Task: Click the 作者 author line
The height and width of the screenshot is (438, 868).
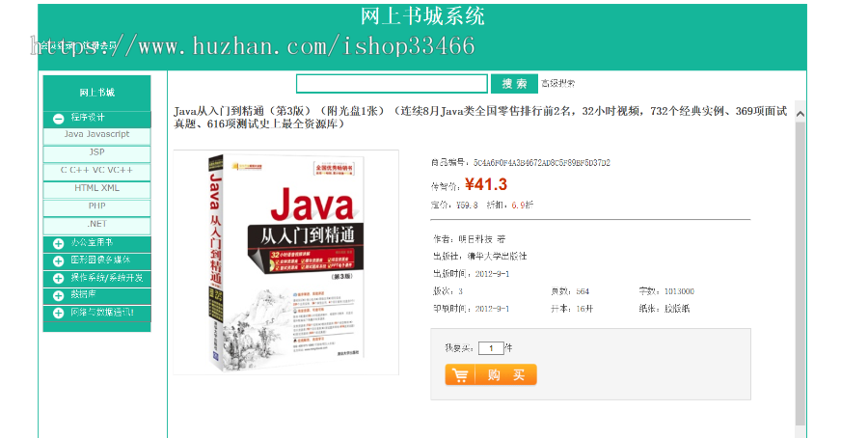Action: 470,239
